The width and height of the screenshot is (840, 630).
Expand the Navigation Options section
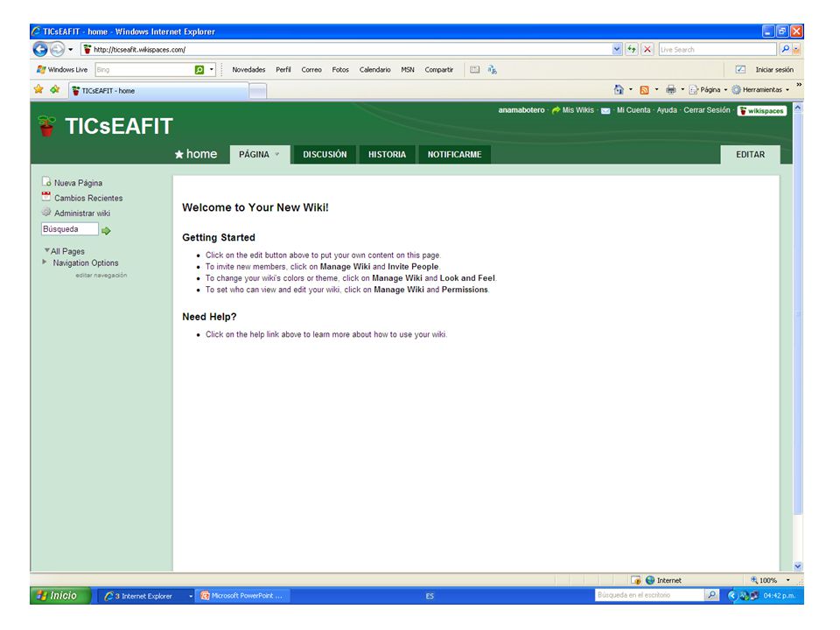pyautogui.click(x=45, y=262)
